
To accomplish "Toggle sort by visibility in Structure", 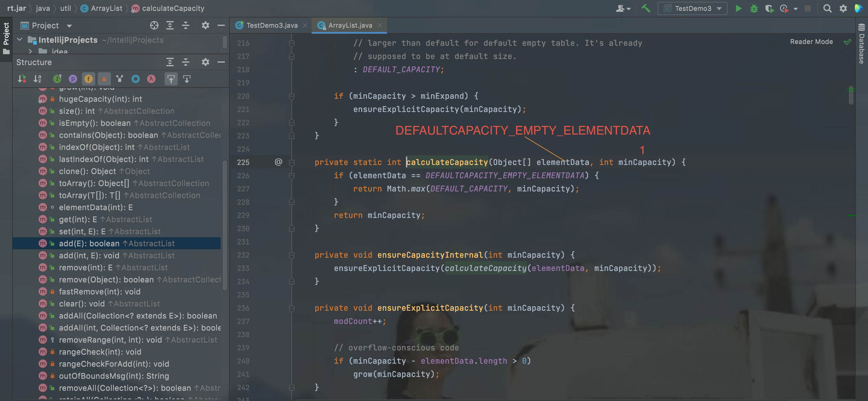I will [22, 79].
